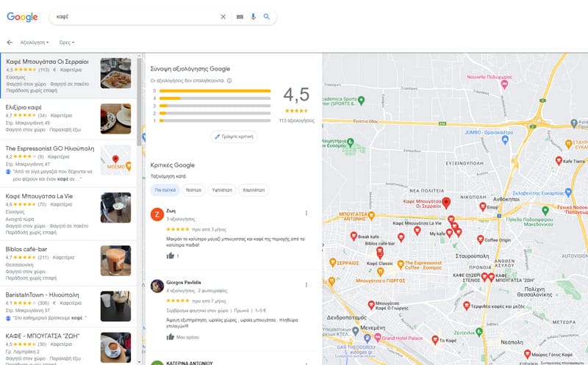Open the Biblos café-bar listing
The image size is (588, 365).
(68, 263)
